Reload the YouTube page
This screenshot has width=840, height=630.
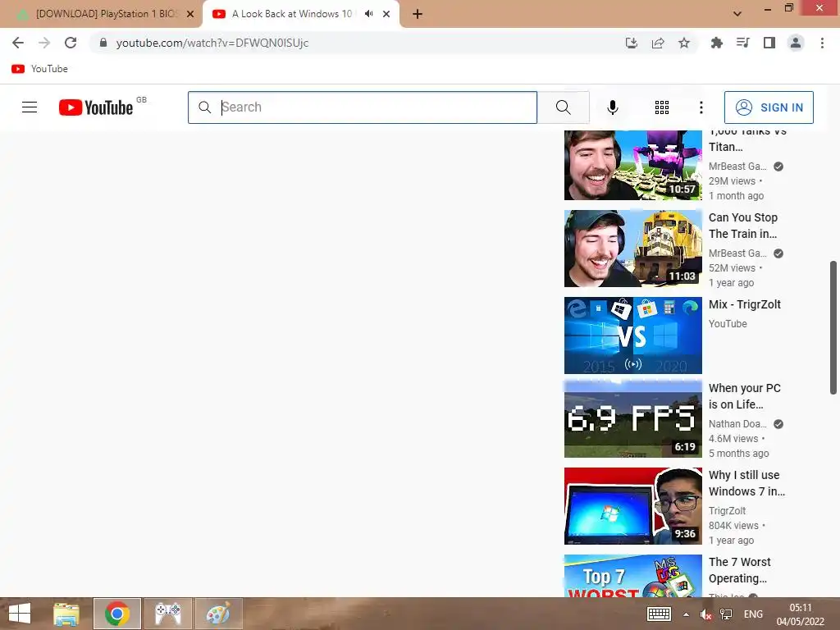click(x=71, y=43)
